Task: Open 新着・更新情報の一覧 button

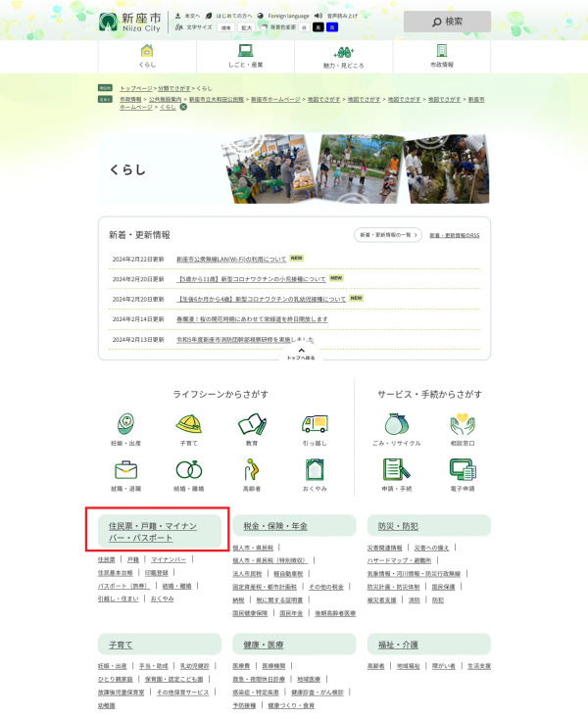Action: coord(388,235)
